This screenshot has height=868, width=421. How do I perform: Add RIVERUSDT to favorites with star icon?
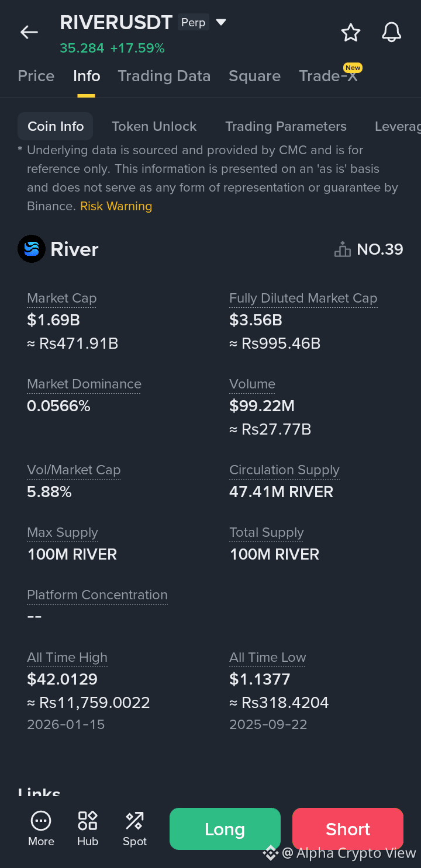click(x=351, y=33)
